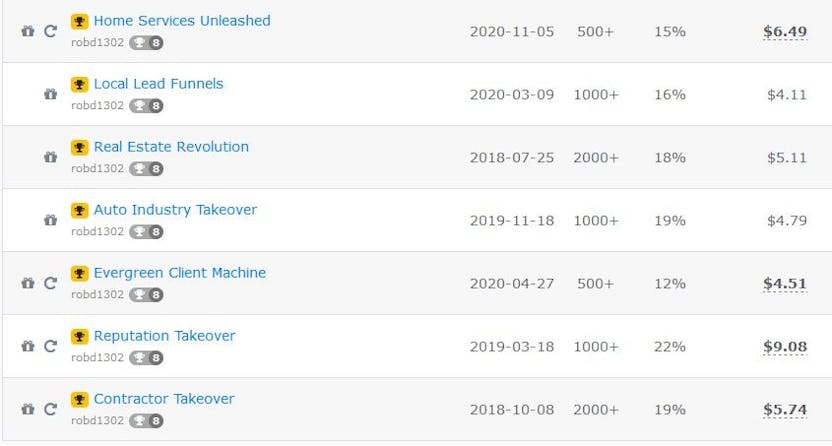Click the refresh icon beside Home Services Unleashed
The image size is (832, 446).
click(x=50, y=32)
